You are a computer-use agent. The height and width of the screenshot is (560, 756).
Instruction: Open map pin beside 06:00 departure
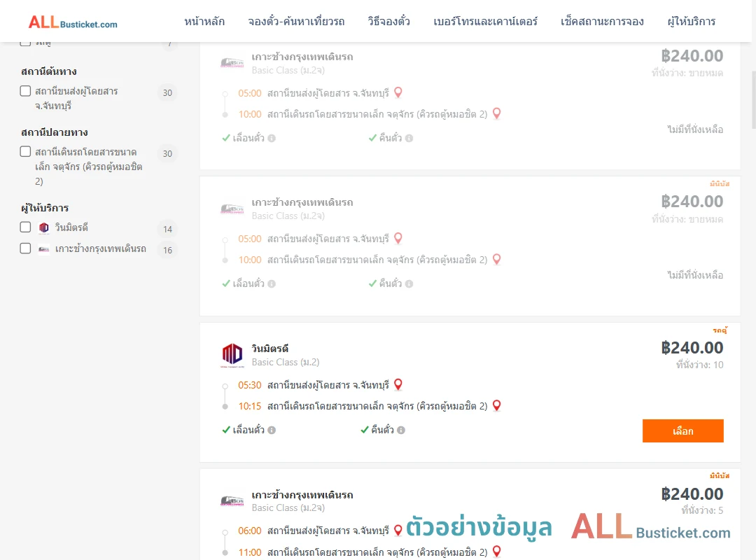pyautogui.click(x=398, y=530)
